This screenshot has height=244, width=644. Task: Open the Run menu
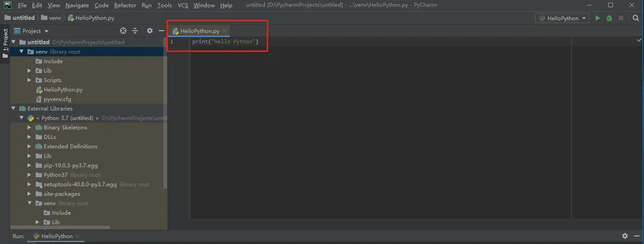(146, 5)
